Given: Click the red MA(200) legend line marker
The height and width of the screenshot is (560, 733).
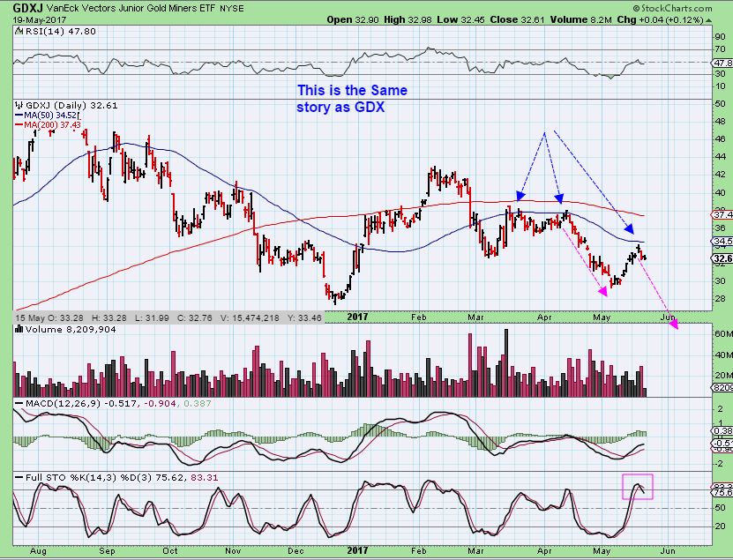Looking at the screenshot, I should pos(19,125).
